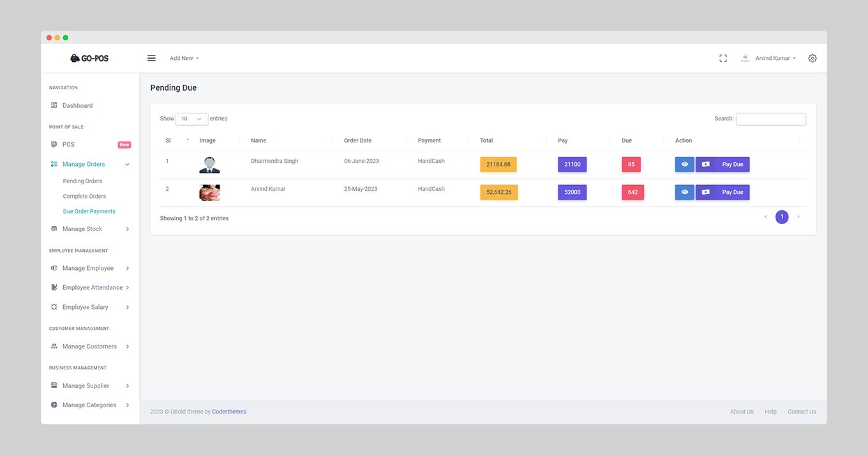Screen dimensions: 868x455
Task: Open the settings gear icon
Action: [x=812, y=58]
